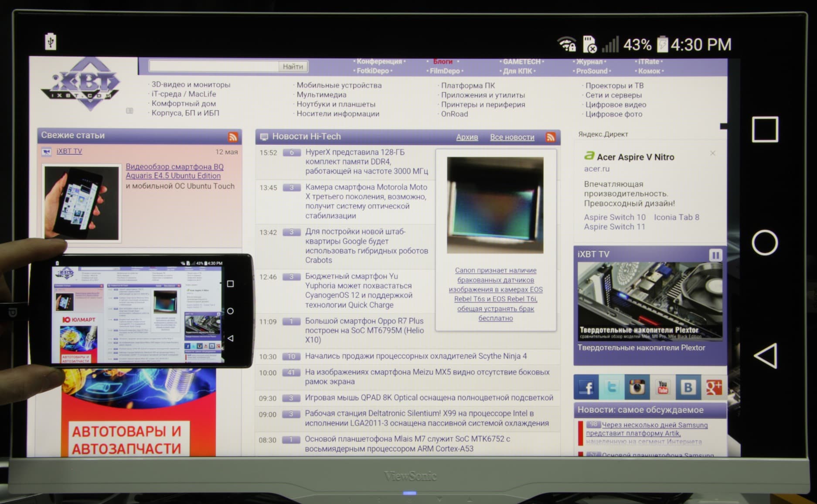Open the Проекторы и ТВ section
Image resolution: width=817 pixels, height=504 pixels.
tap(614, 85)
